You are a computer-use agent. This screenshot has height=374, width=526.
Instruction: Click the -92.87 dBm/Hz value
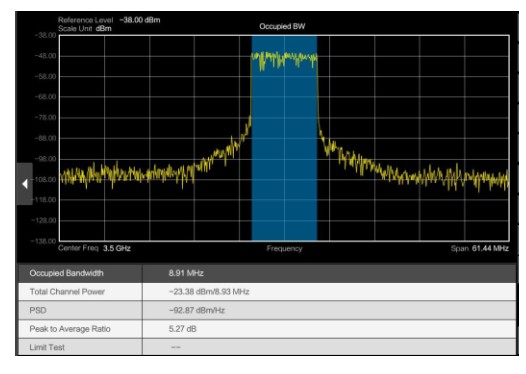coord(197,310)
